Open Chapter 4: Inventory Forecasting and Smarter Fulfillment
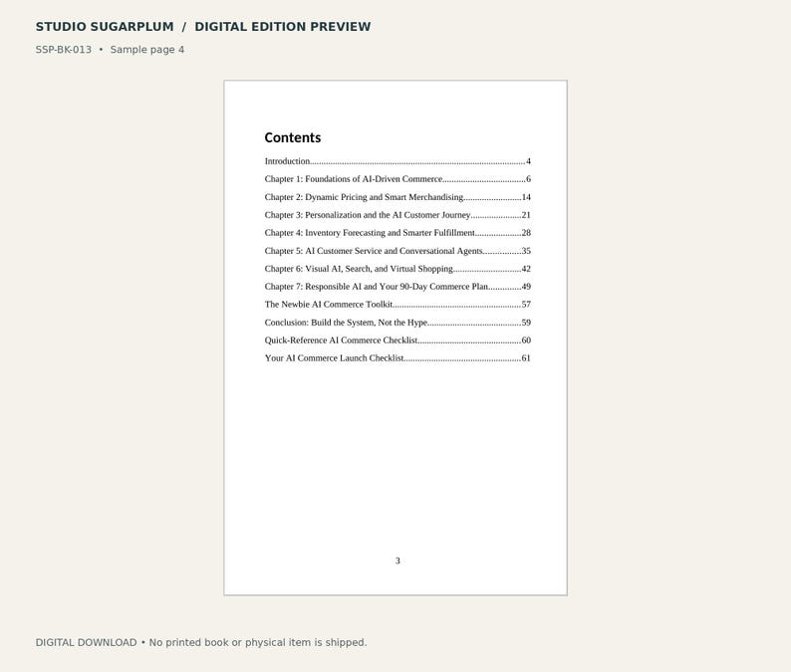Viewport: 791px width, 672px height. [x=397, y=233]
